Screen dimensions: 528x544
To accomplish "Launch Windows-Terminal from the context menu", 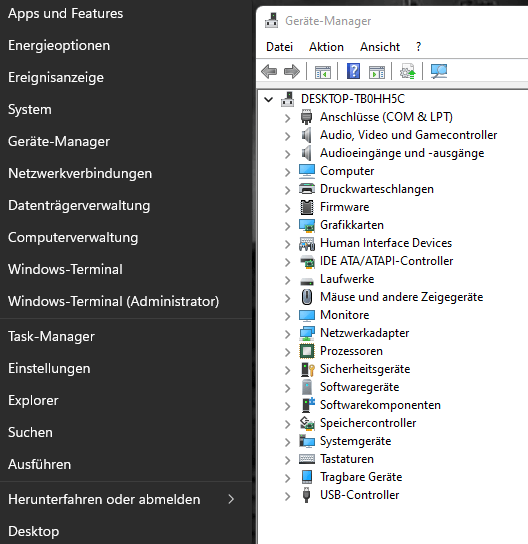I will [126, 269].
